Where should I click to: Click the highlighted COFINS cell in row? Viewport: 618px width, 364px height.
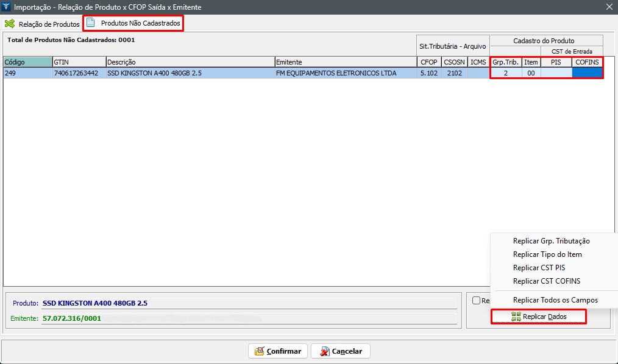pos(587,73)
